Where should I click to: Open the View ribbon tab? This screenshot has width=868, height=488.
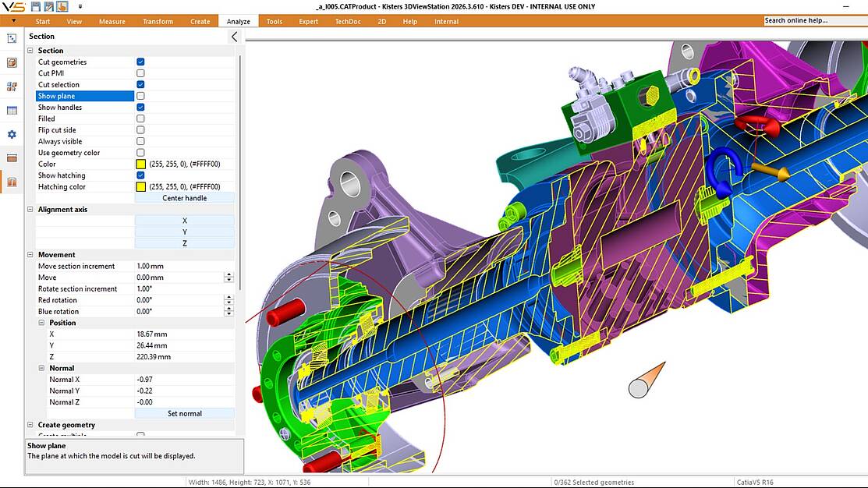tap(74, 22)
